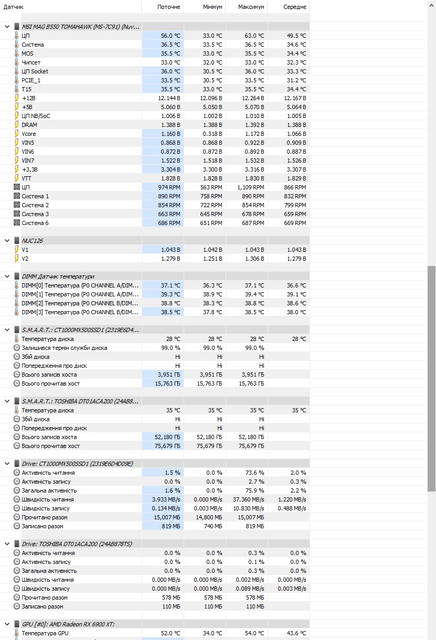Select the fan icon next to Система 3
The image size is (436, 640).
click(x=17, y=214)
